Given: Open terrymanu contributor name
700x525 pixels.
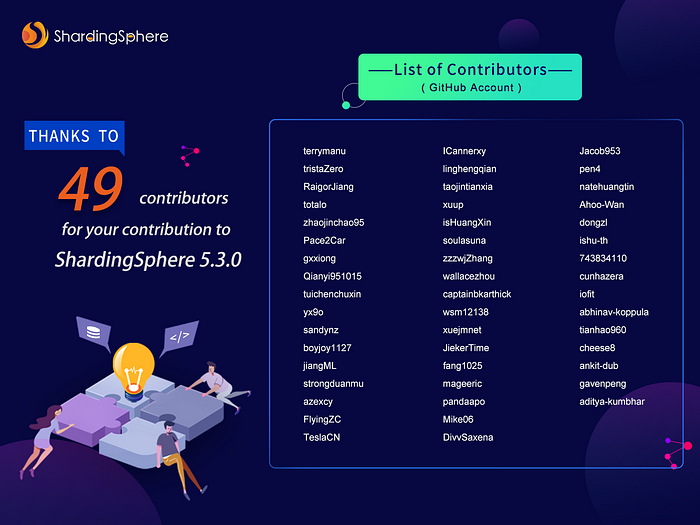Looking at the screenshot, I should (x=324, y=151).
